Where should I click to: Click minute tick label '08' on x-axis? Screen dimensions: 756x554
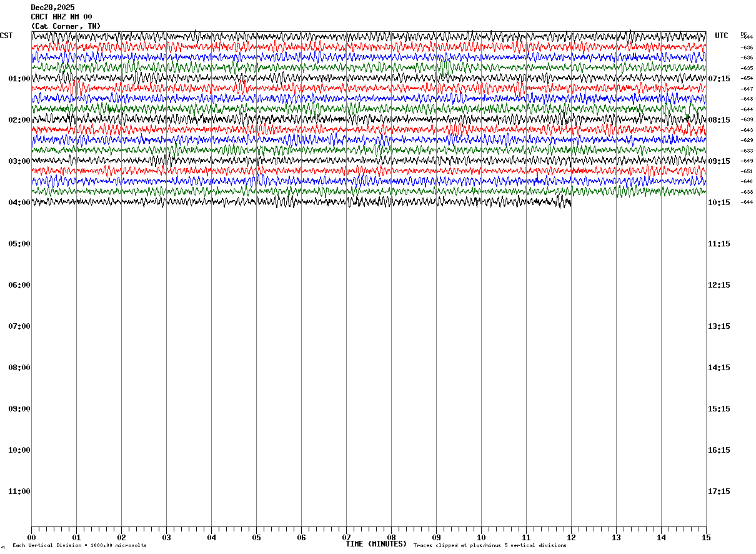391,538
